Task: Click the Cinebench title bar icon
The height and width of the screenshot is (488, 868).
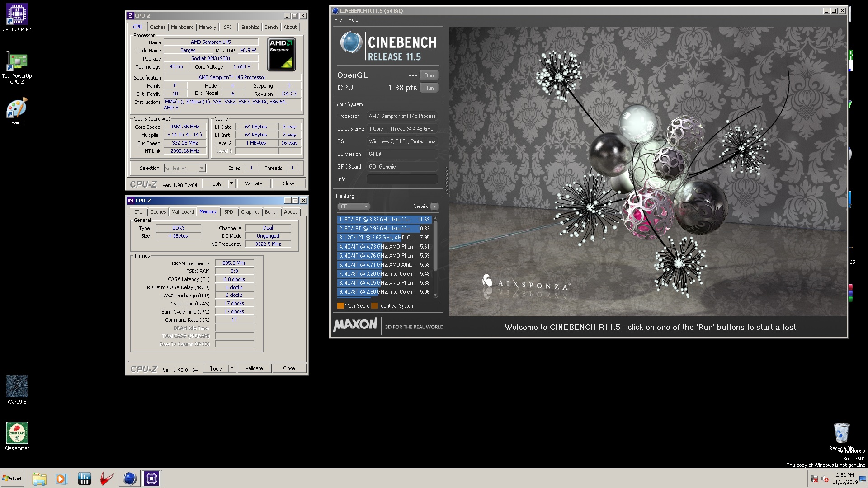Action: click(335, 11)
